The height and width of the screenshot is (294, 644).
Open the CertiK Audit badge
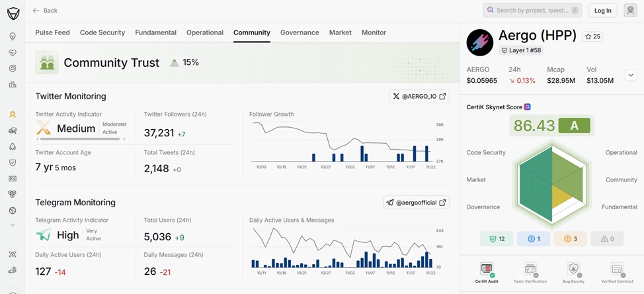(x=487, y=269)
